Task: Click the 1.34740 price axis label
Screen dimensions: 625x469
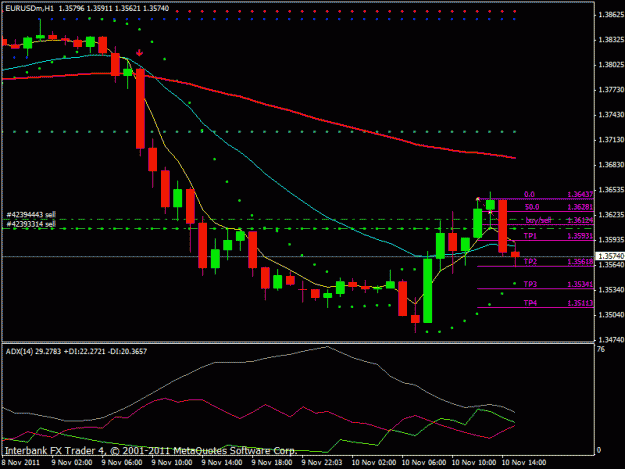Action: 611,339
